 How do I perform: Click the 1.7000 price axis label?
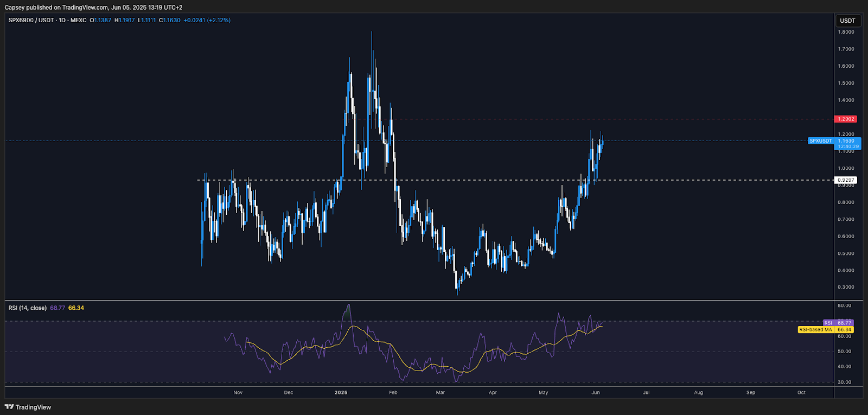click(846, 49)
